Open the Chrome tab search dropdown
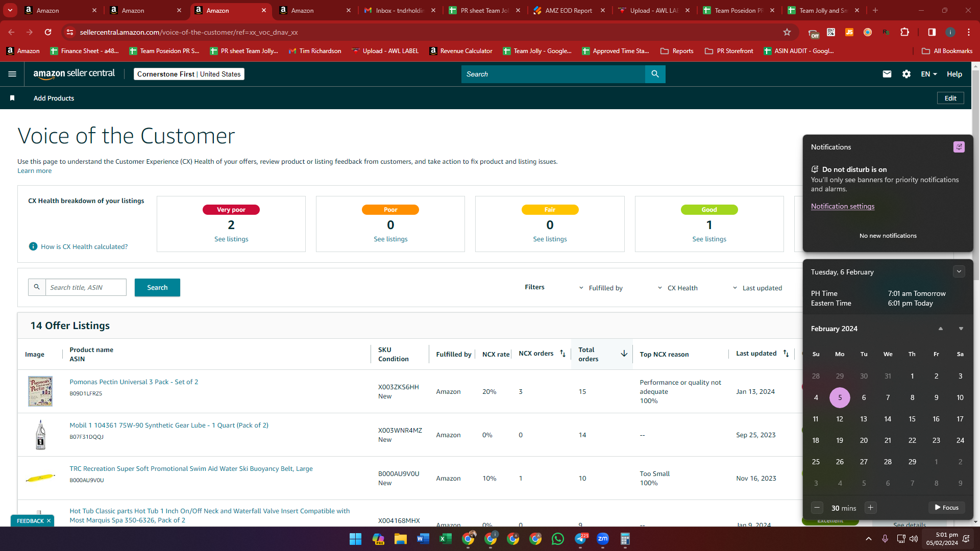This screenshot has height=551, width=980. [x=10, y=10]
